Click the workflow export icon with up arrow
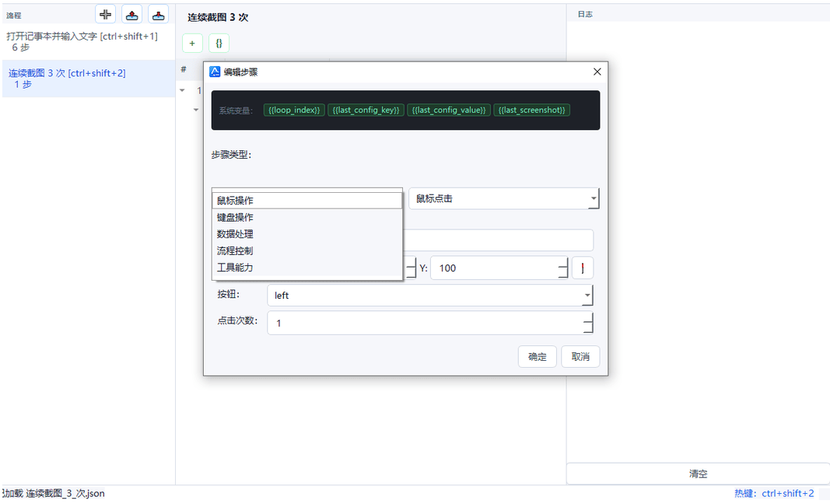This screenshot has width=830, height=504. click(131, 14)
